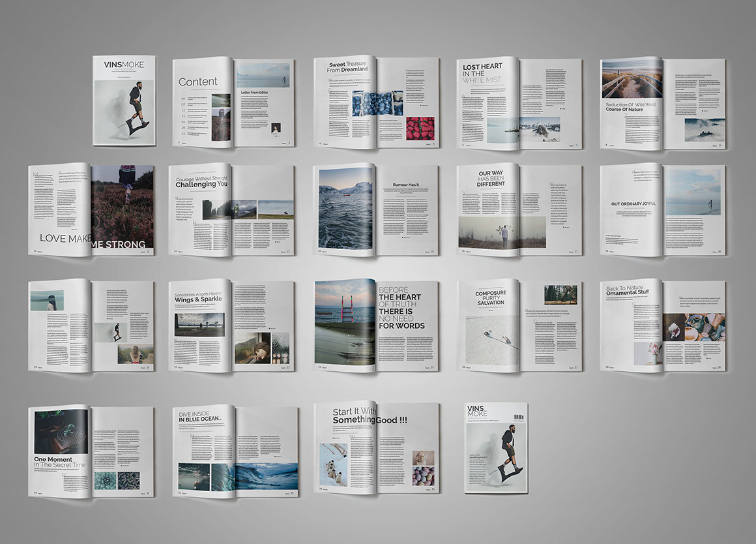
Task: Select the Dive Inside In Blue Ocean spread
Action: pyautogui.click(x=235, y=451)
